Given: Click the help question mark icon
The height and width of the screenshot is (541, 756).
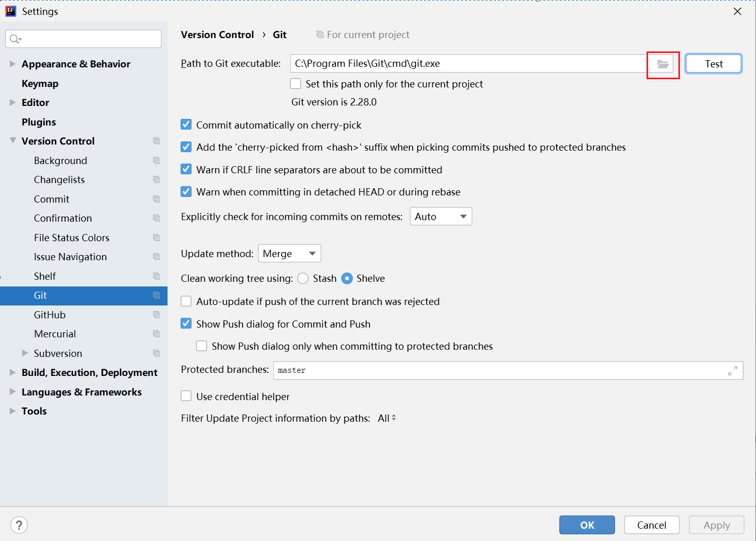Looking at the screenshot, I should tap(19, 525).
